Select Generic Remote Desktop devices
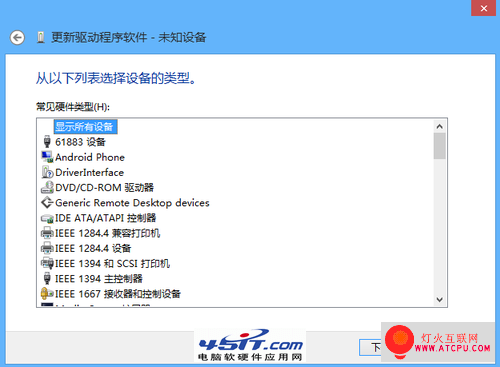This screenshot has width=500, height=367. click(x=132, y=203)
